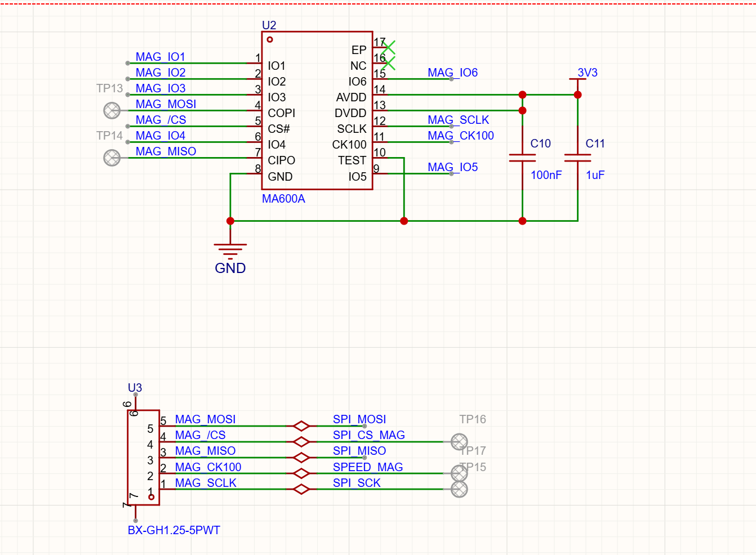Select the 3V3 net name text
756x555 pixels.
(588, 73)
